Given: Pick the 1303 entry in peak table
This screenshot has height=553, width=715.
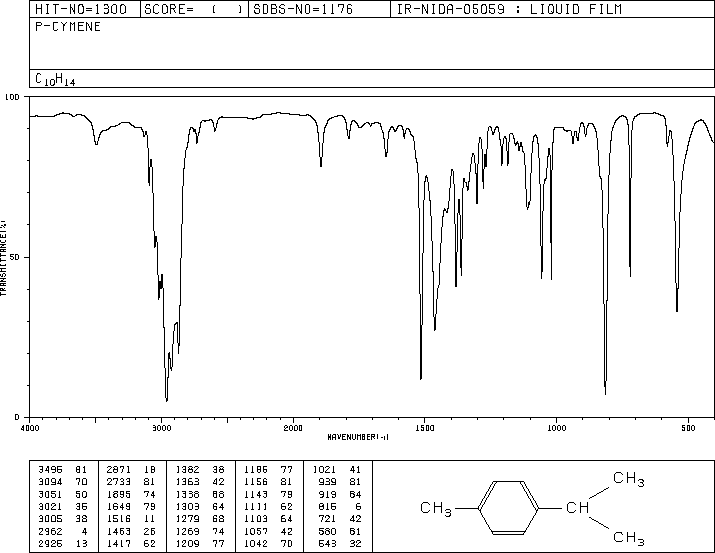Looking at the screenshot, I should click(187, 506).
